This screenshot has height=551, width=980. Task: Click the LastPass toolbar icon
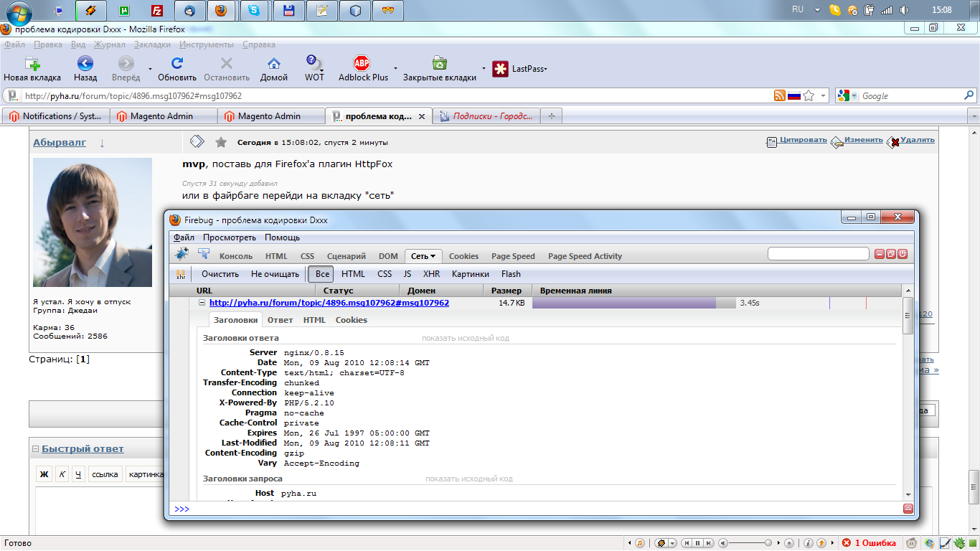(500, 69)
